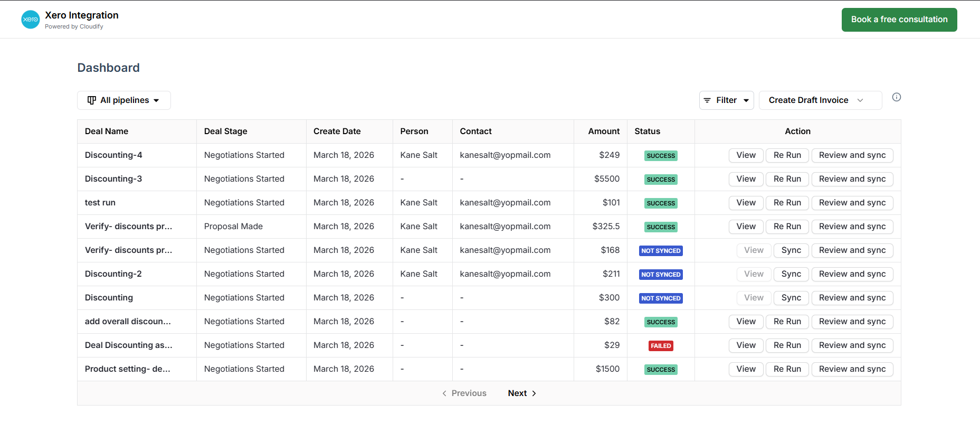Screen dimensions: 980x433
Task: Click NOT SYNCED badge for Discounting-2
Action: click(661, 275)
